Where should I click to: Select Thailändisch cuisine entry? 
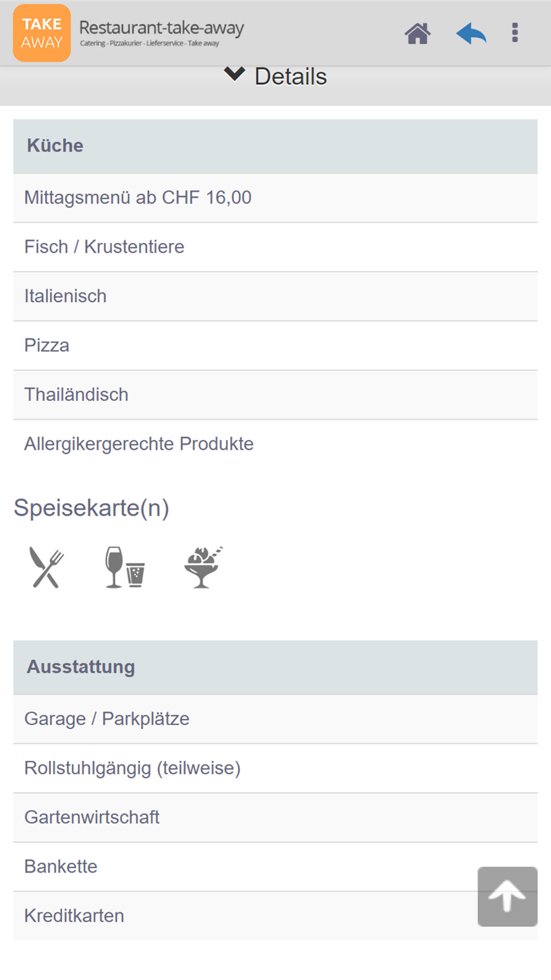[x=275, y=395]
